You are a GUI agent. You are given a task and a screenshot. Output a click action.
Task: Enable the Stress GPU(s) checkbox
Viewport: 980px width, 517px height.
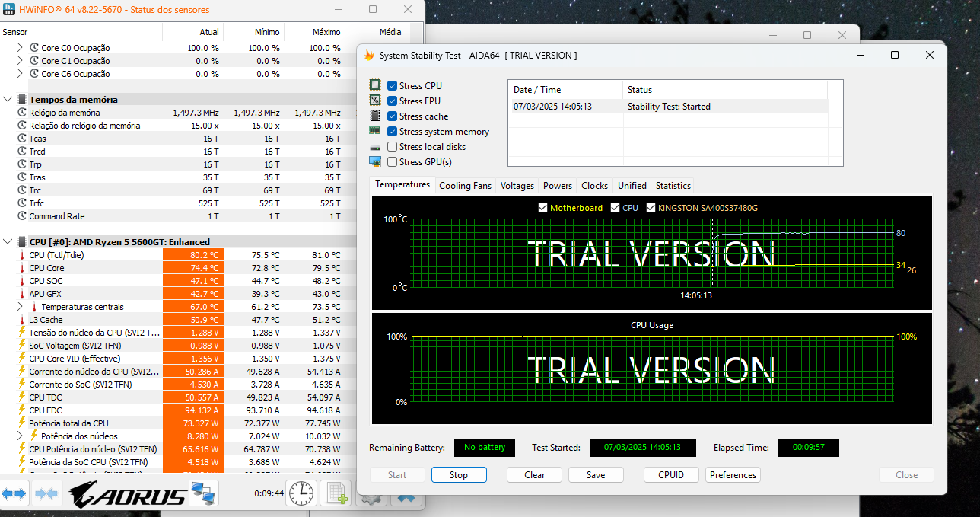coord(392,162)
